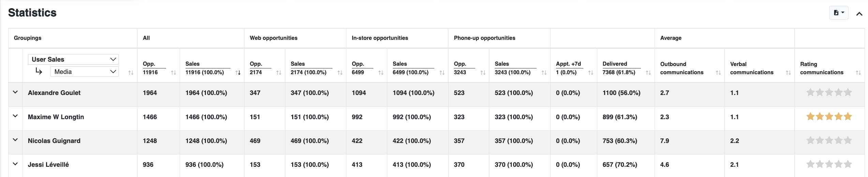Screen dimensions: 868x177
Task: Sort by Rating communications arrows
Action: (858, 73)
